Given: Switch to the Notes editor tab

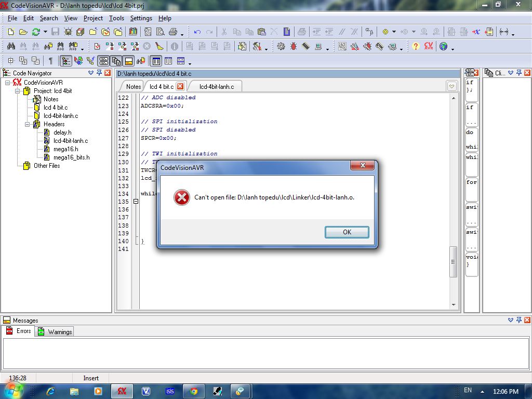Looking at the screenshot, I should click(134, 87).
